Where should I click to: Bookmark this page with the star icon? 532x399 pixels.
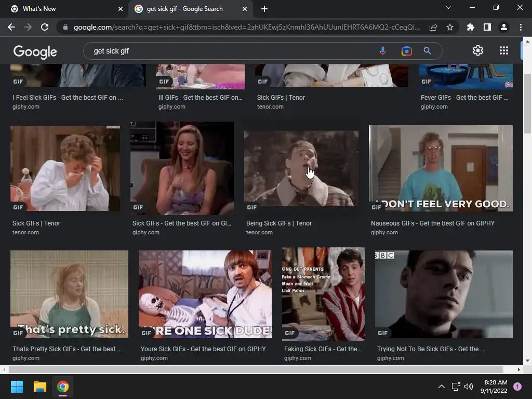point(450,27)
